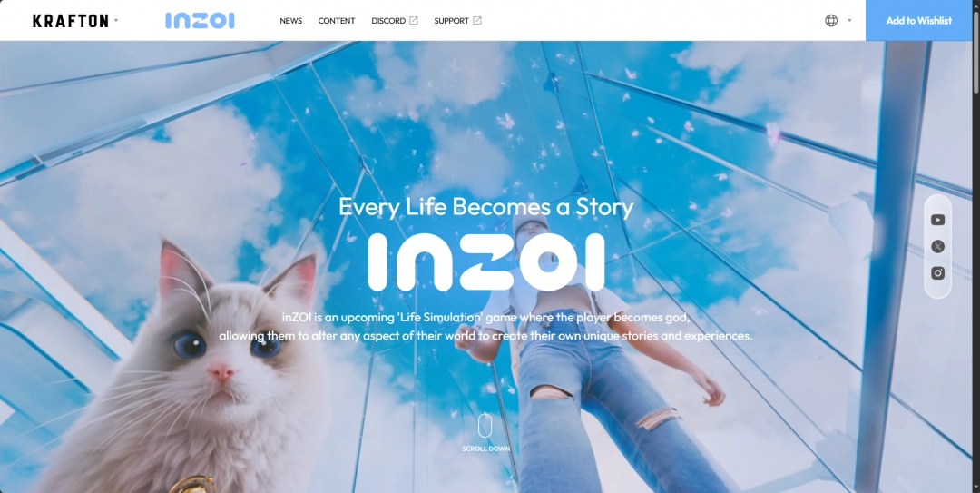
Task: Click the page vertical scrollbar
Action: 976,247
